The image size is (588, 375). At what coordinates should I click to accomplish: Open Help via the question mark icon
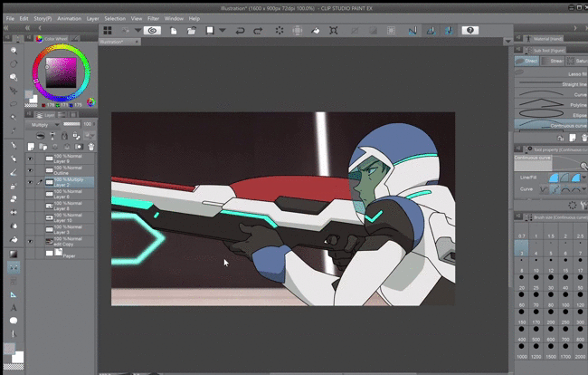click(470, 31)
